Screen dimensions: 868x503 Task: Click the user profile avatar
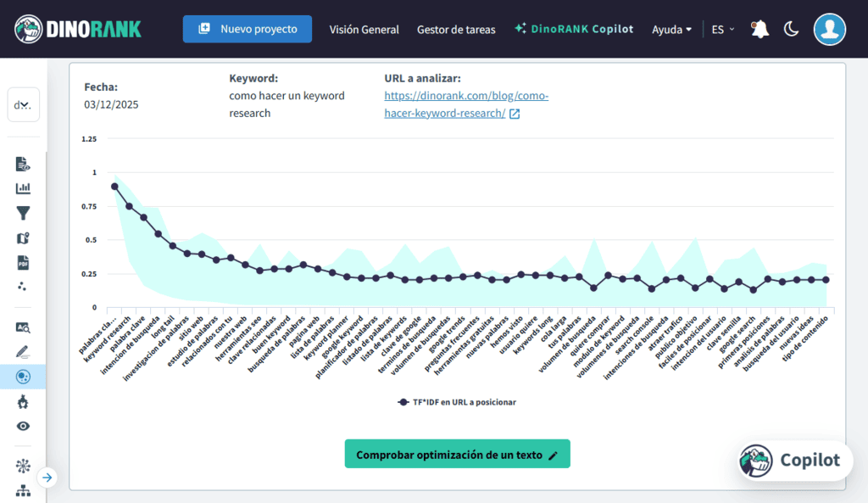(829, 29)
